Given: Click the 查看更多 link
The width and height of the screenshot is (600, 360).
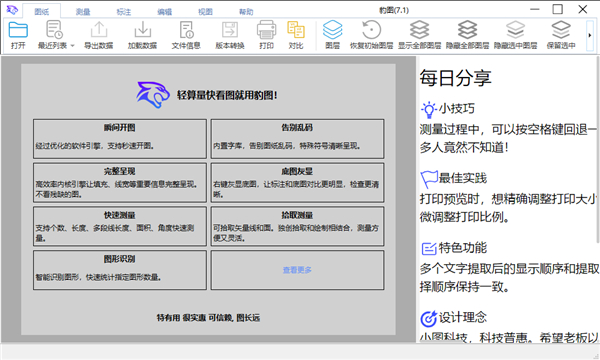Looking at the screenshot, I should 297,270.
